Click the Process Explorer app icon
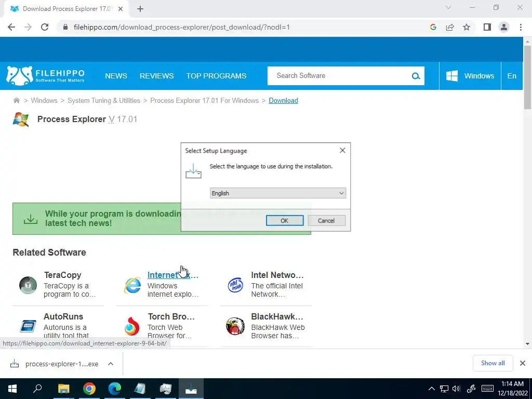 [21, 119]
